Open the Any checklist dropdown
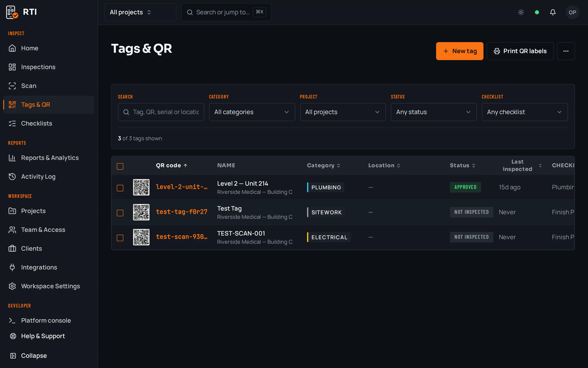Viewport: 588px width, 368px height. (525, 112)
